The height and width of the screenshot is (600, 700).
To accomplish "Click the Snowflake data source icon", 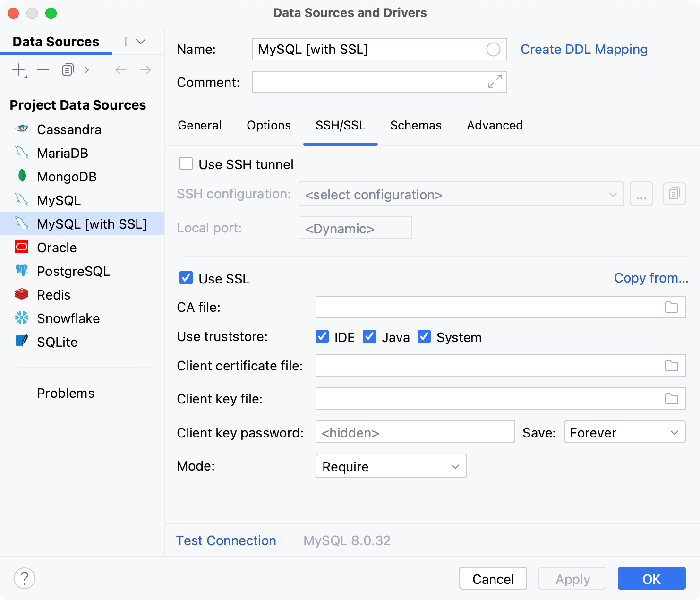I will pos(21,318).
